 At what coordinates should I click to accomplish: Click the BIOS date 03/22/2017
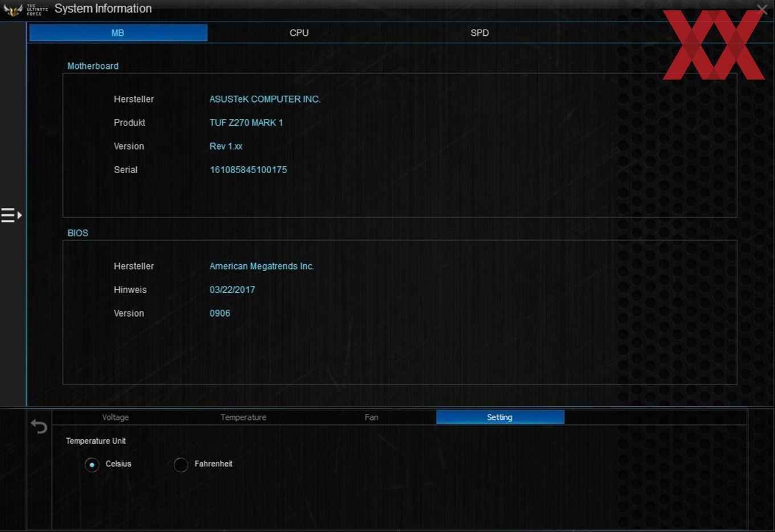[232, 290]
